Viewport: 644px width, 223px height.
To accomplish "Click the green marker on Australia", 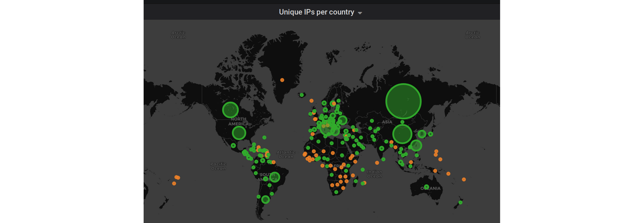I will pos(426,187).
